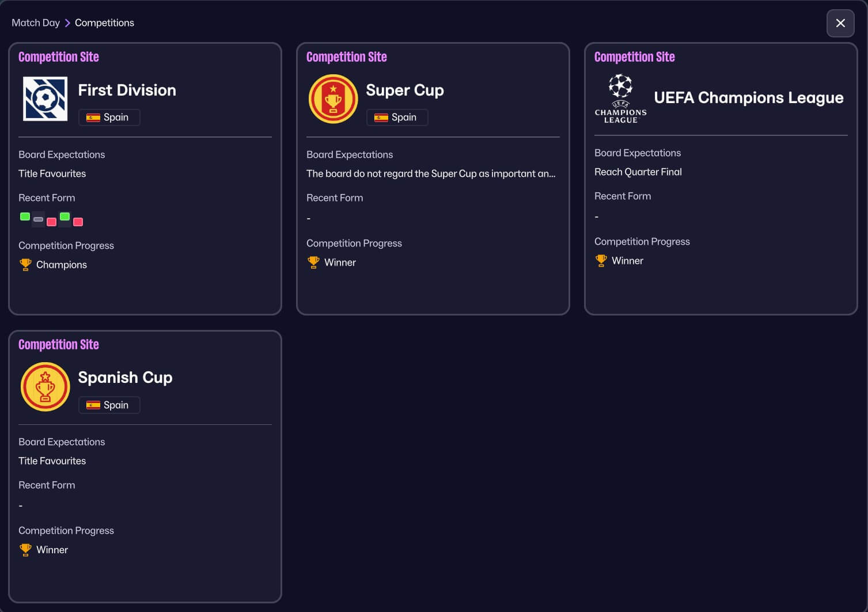868x612 pixels.
Task: Click the UEFA Champions League logo
Action: (620, 98)
